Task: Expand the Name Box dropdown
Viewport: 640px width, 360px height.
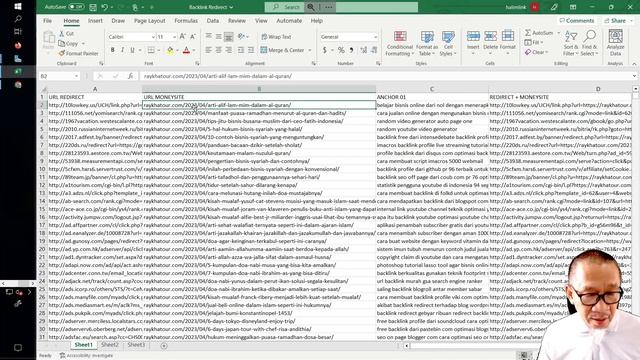Action: 76,76
